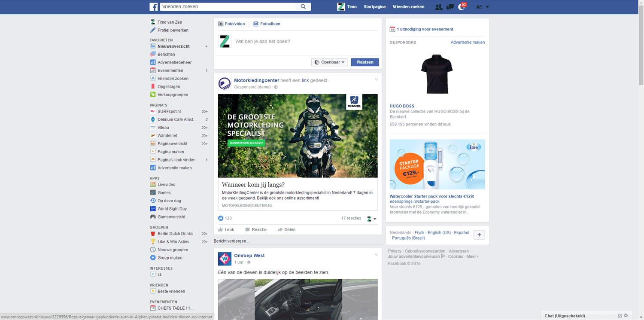The width and height of the screenshot is (644, 320).
Task: Open the motorcycle ad image
Action: (x=298, y=136)
